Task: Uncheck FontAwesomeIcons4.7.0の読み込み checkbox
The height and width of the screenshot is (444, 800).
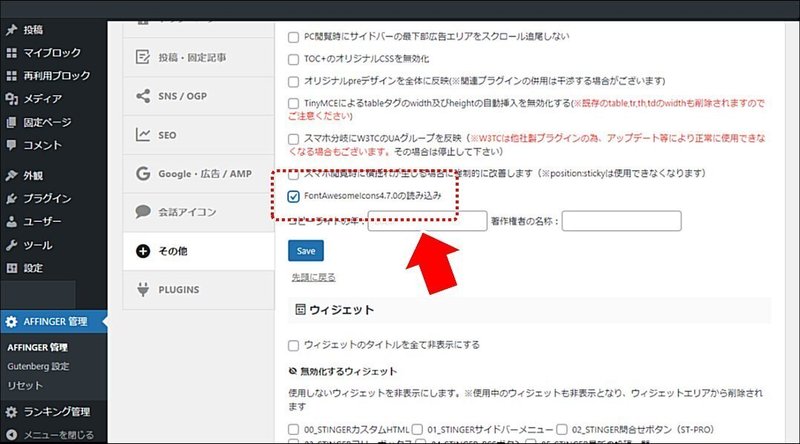Action: pos(293,196)
